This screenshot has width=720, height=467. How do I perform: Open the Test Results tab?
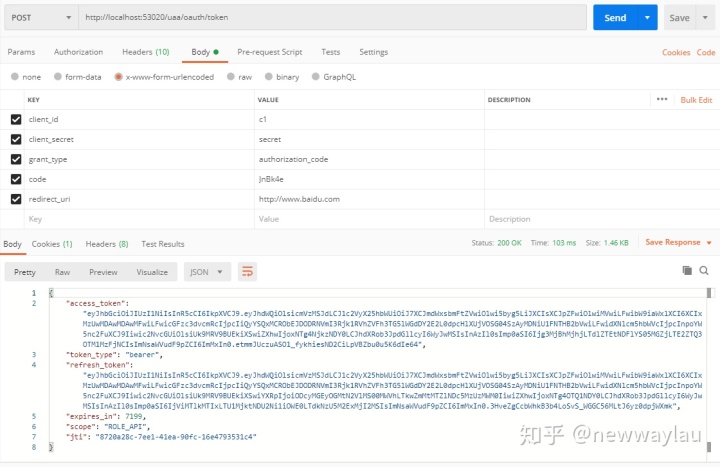pyautogui.click(x=163, y=244)
